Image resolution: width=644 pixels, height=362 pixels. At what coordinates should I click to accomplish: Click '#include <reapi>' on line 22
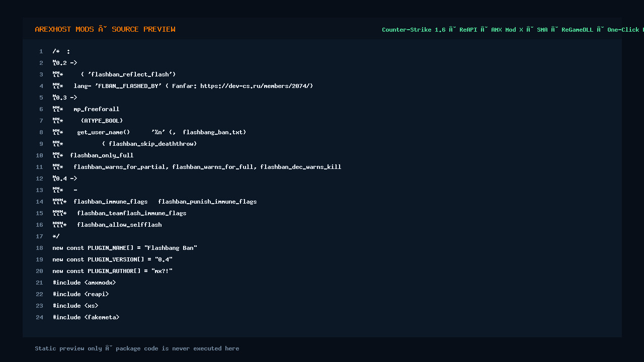[x=80, y=294]
